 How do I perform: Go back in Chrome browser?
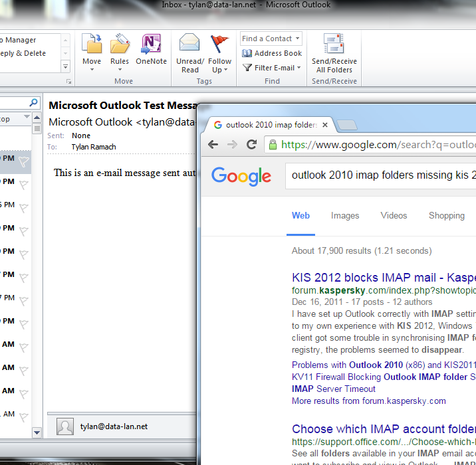tap(213, 144)
